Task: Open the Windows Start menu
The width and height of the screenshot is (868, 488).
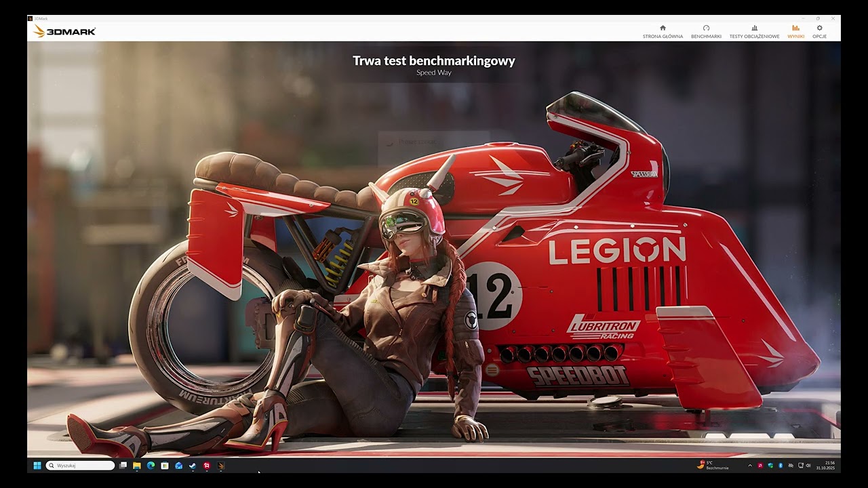Action: pyautogui.click(x=37, y=466)
